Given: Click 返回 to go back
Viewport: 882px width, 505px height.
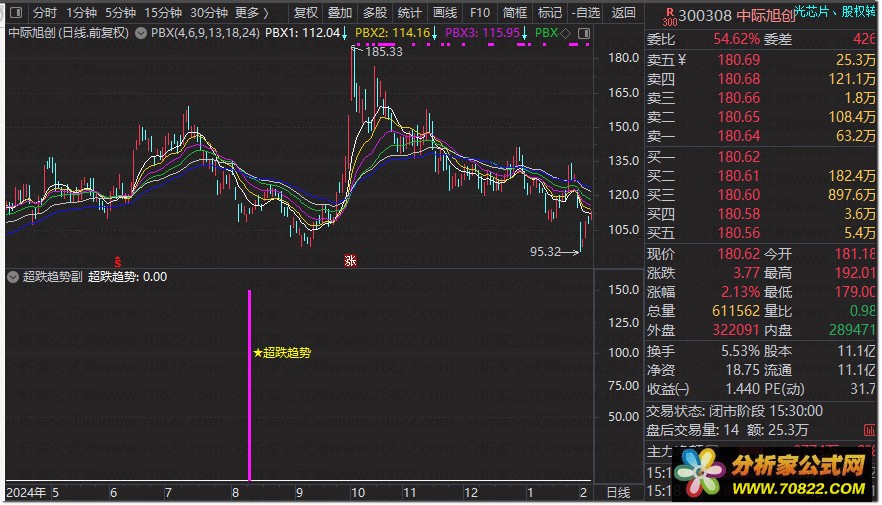Looking at the screenshot, I should 623,12.
